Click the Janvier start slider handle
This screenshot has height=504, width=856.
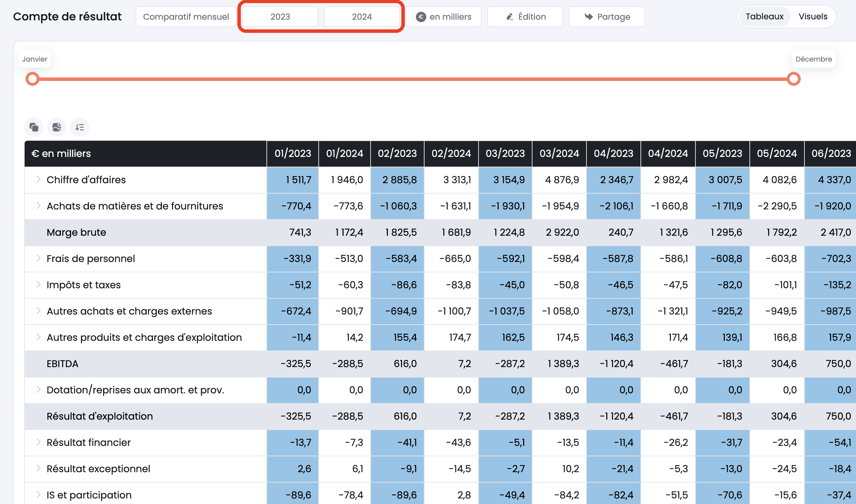(33, 79)
